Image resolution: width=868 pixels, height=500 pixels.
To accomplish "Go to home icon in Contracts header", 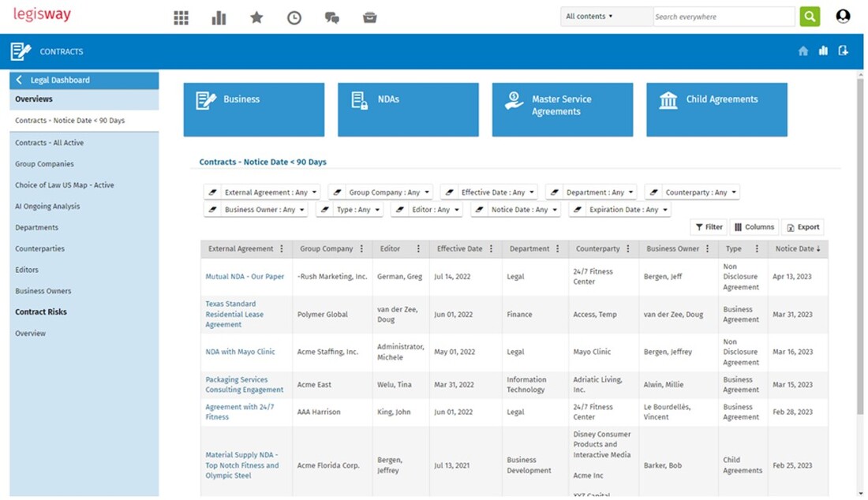I will (803, 51).
